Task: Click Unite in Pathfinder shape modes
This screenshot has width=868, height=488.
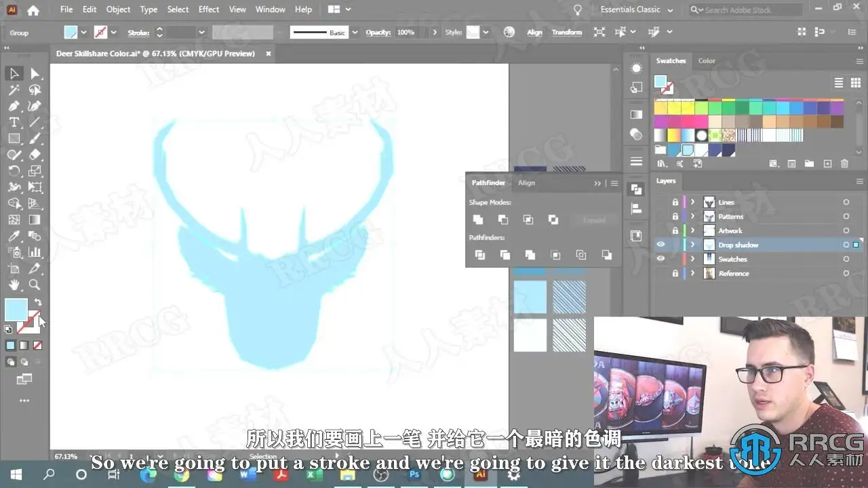Action: [478, 220]
